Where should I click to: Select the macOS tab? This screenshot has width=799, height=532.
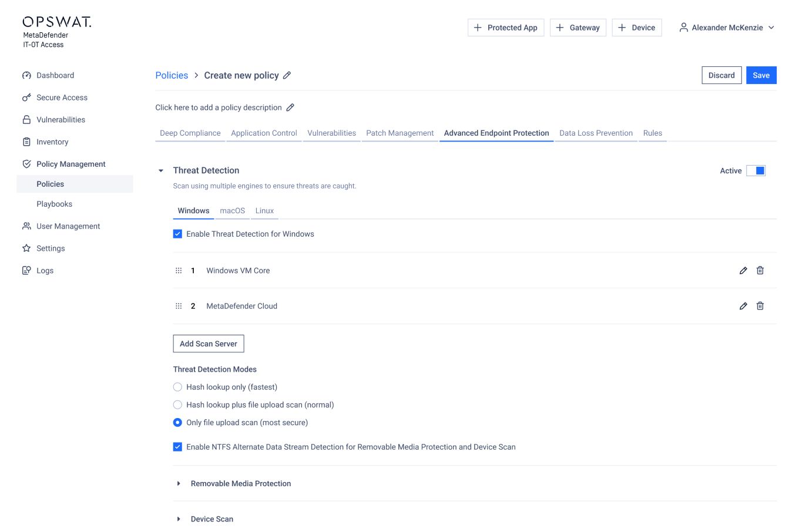232,211
